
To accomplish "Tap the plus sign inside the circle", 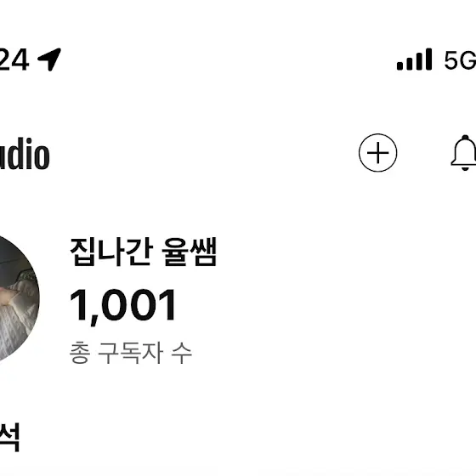I will coord(377,153).
